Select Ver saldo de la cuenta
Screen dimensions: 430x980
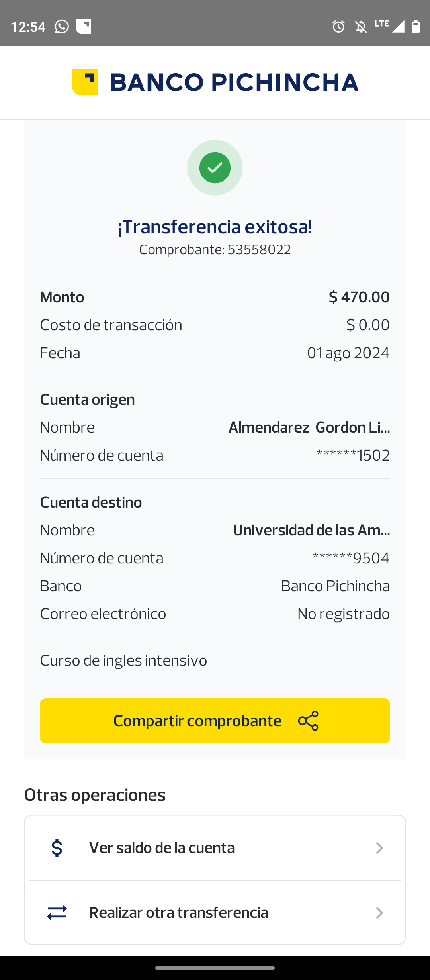pyautogui.click(x=162, y=848)
